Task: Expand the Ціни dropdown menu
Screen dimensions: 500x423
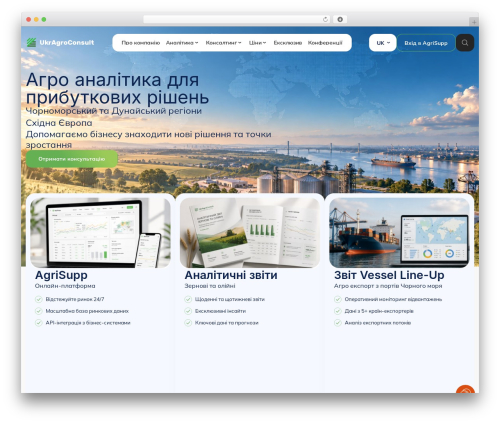Action: [257, 43]
